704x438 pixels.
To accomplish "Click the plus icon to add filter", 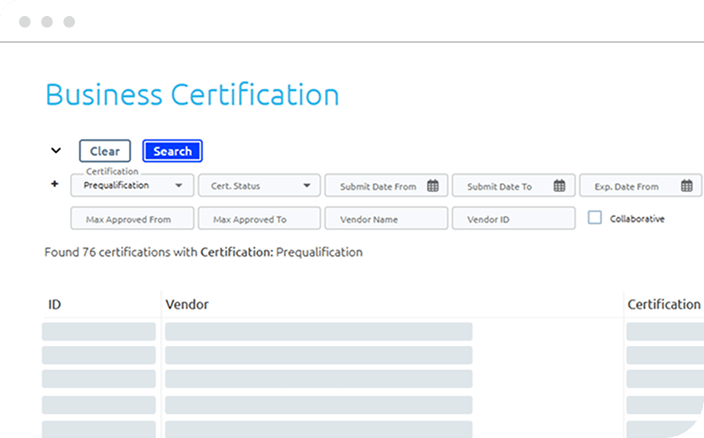I will 54,185.
